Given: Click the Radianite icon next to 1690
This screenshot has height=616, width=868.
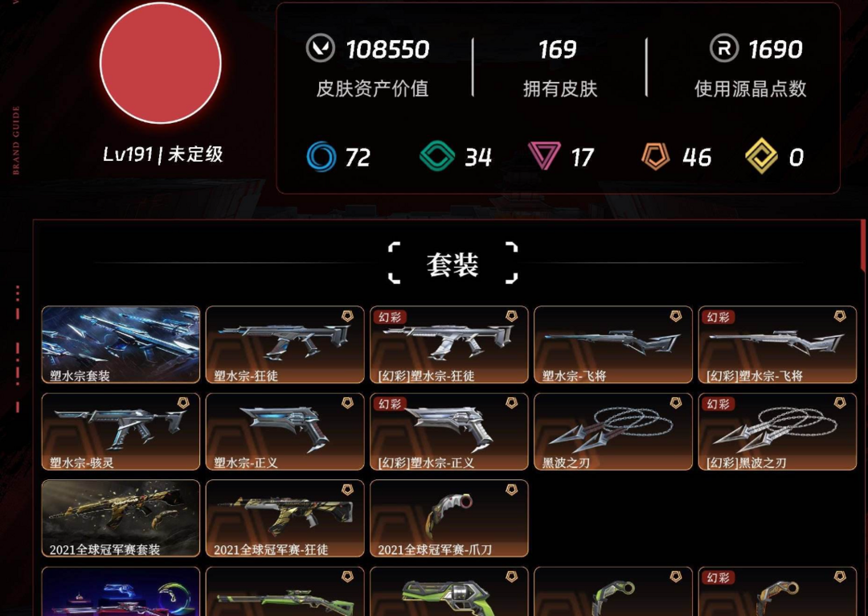Looking at the screenshot, I should [x=724, y=48].
